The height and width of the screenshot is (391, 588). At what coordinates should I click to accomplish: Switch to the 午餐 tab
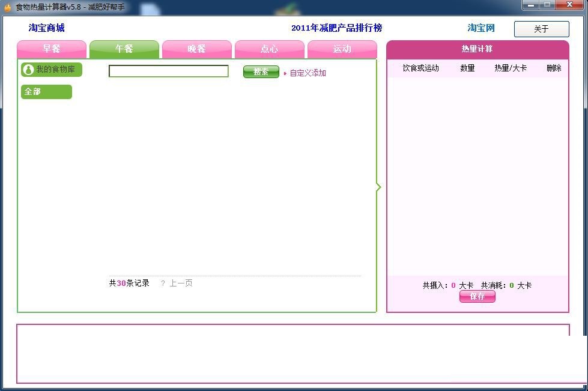124,49
